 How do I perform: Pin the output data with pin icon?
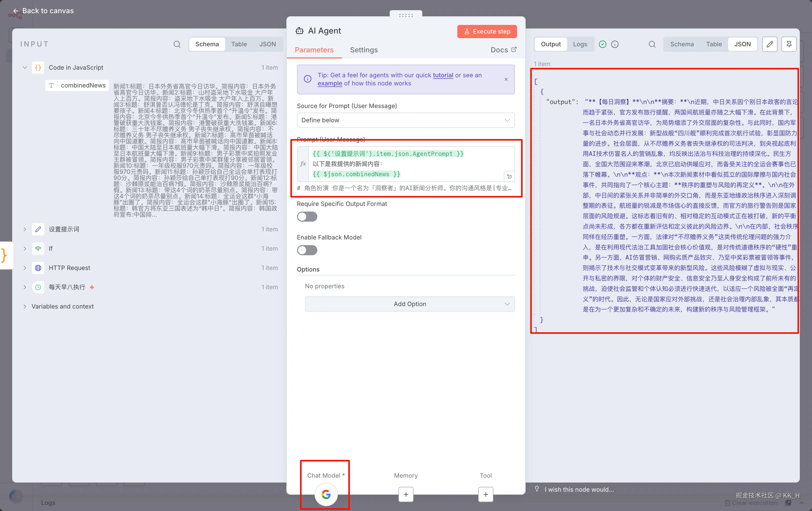click(x=789, y=44)
